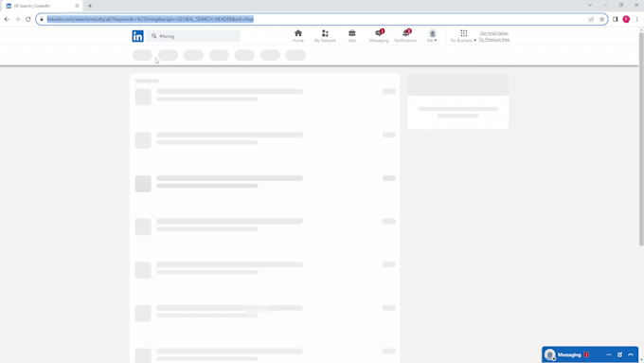
Task: Focus the #hiring search field
Action: (193, 36)
